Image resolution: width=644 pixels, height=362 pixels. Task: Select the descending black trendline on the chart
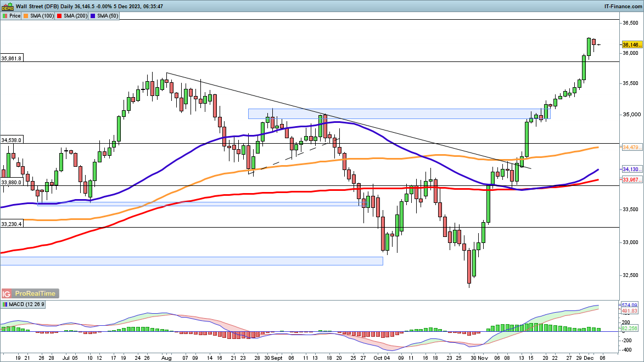pos(348,121)
